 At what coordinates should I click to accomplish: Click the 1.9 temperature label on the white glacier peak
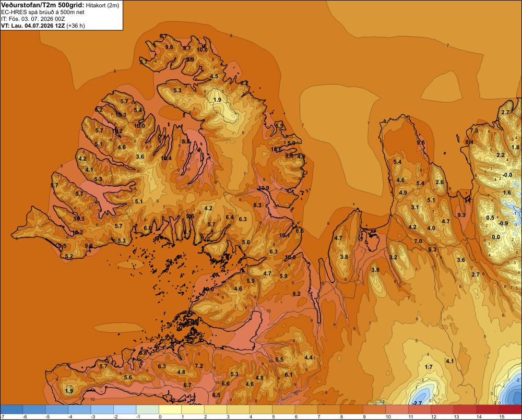click(x=217, y=100)
